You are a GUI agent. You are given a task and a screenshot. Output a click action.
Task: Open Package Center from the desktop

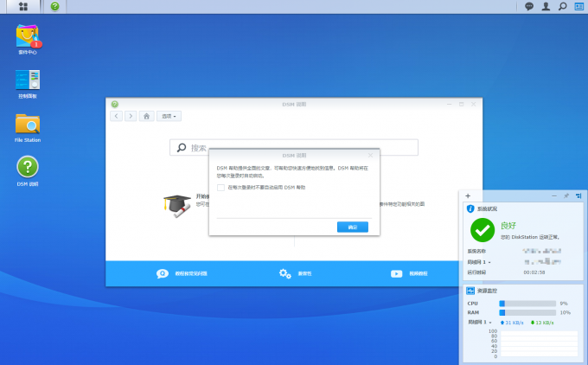(x=28, y=40)
